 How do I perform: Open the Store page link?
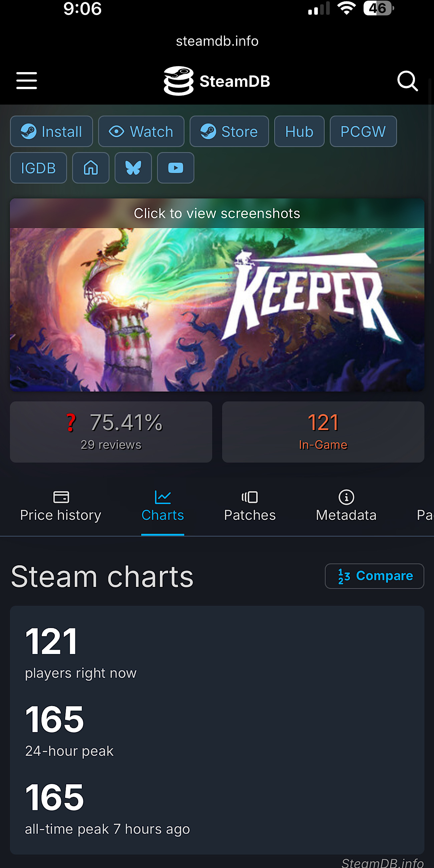point(229,132)
